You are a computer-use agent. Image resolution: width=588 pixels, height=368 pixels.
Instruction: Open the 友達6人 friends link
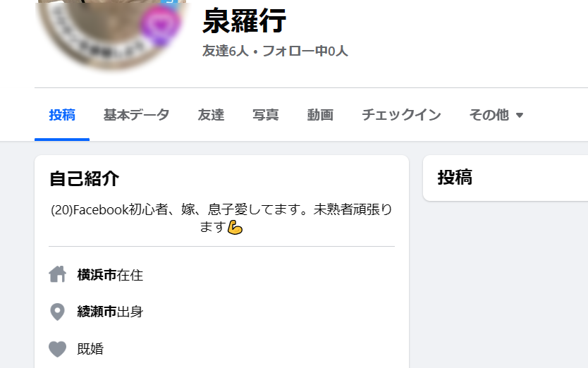coord(226,51)
